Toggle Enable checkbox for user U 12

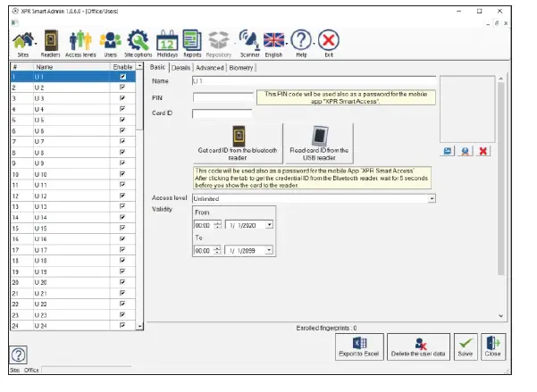pos(122,196)
